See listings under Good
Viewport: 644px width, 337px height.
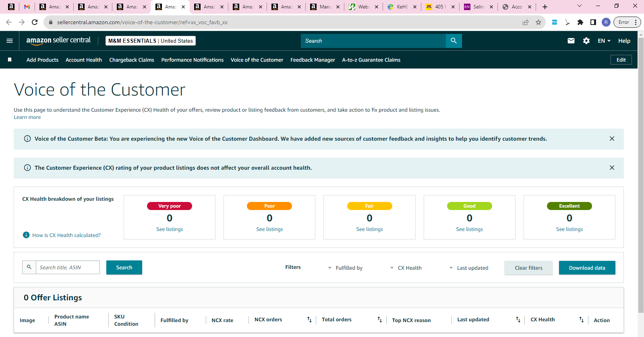coord(469,229)
